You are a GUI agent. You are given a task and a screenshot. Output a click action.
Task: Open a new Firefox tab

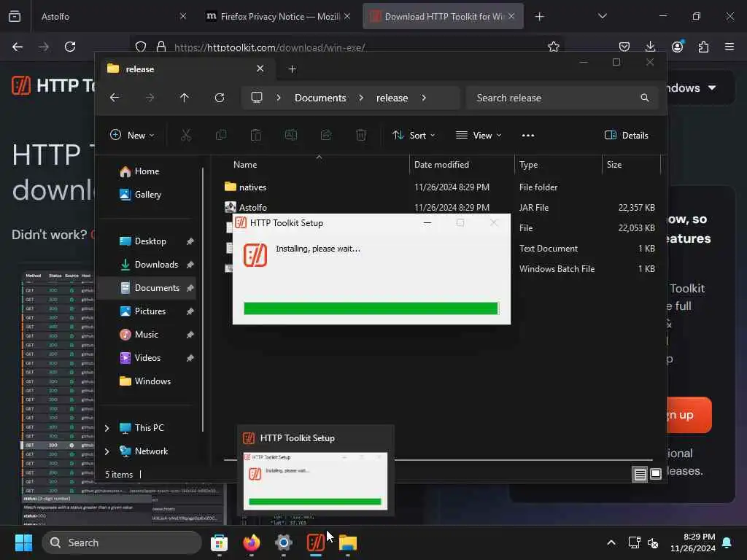(539, 16)
